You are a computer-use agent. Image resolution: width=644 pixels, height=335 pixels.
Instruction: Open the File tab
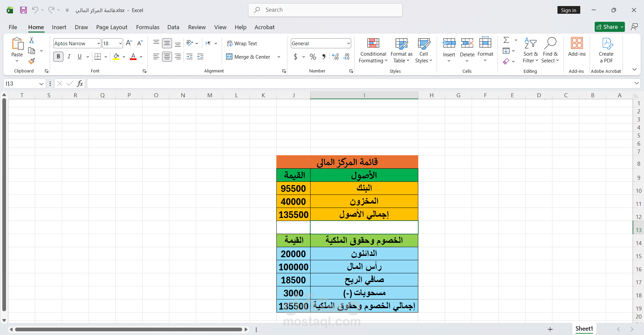[x=13, y=27]
